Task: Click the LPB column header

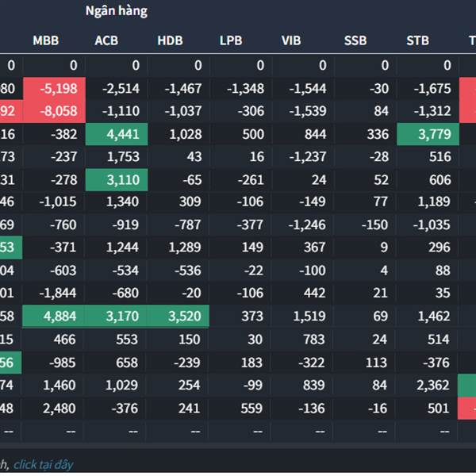Action: [231, 40]
